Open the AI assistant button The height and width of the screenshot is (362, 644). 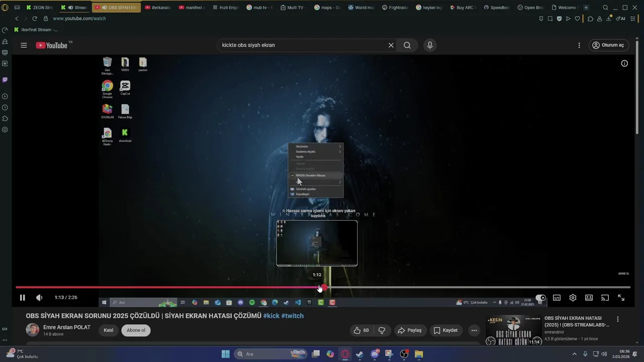point(621,19)
